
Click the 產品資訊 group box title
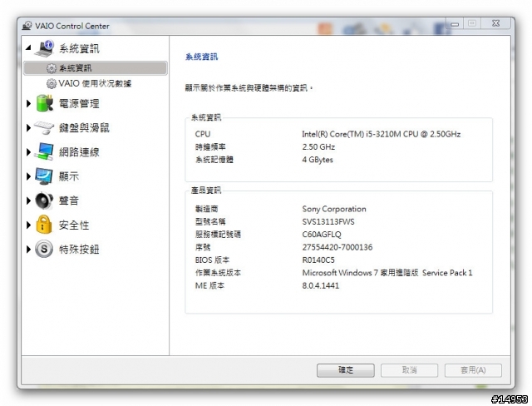point(205,191)
